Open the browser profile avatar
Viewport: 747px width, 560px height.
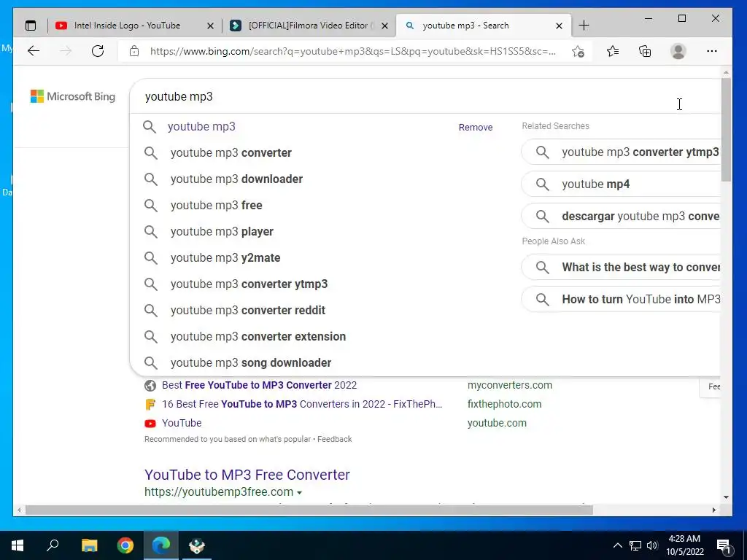[678, 51]
